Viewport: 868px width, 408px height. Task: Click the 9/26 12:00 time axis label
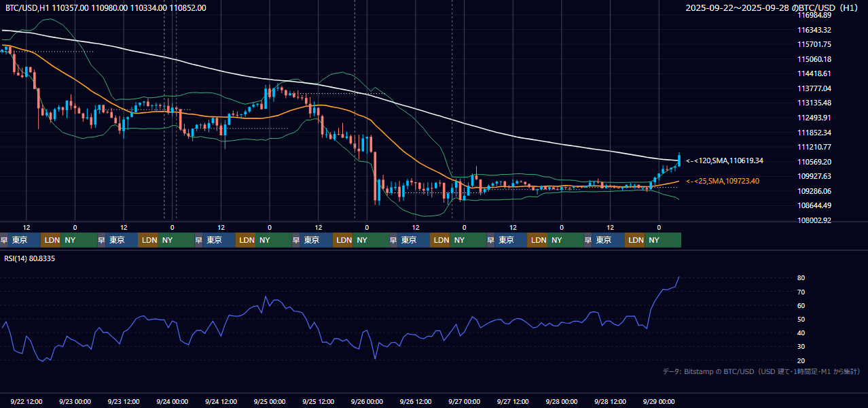coord(416,402)
